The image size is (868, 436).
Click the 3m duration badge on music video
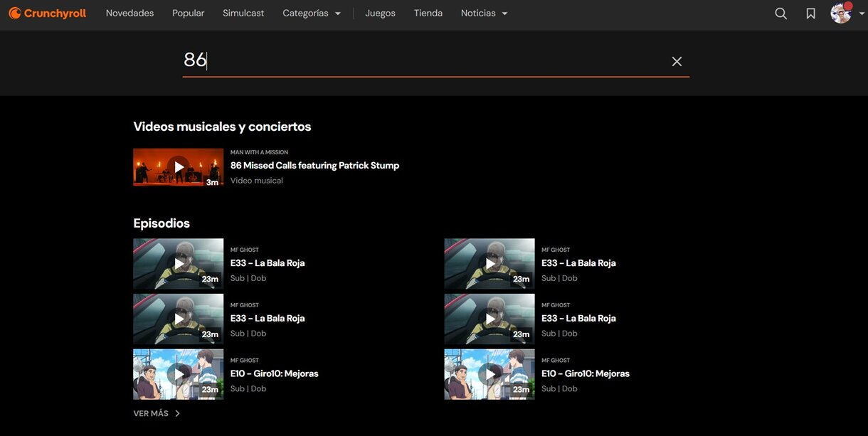[212, 182]
